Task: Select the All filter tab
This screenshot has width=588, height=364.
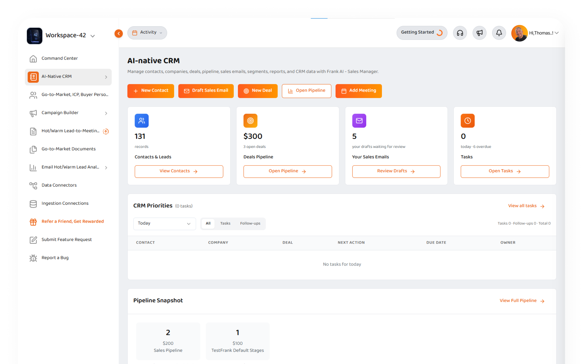Action: tap(208, 224)
